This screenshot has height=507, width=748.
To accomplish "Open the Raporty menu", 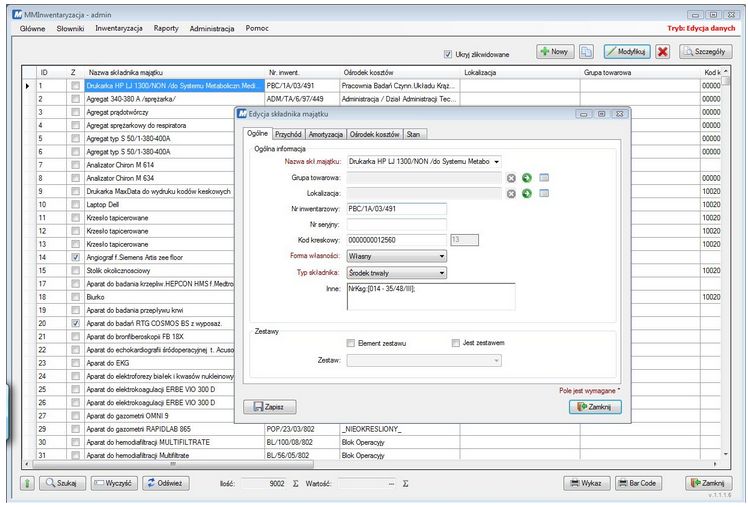I will pos(166,28).
